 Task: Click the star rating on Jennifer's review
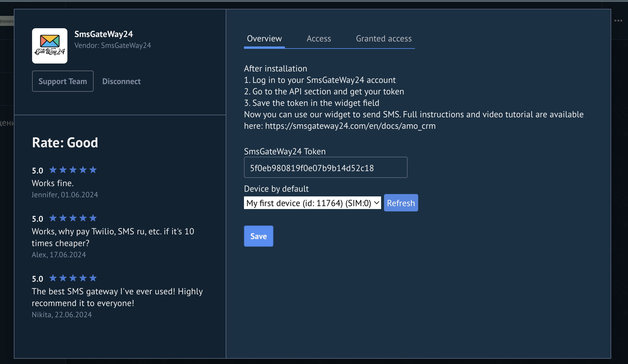pos(73,170)
